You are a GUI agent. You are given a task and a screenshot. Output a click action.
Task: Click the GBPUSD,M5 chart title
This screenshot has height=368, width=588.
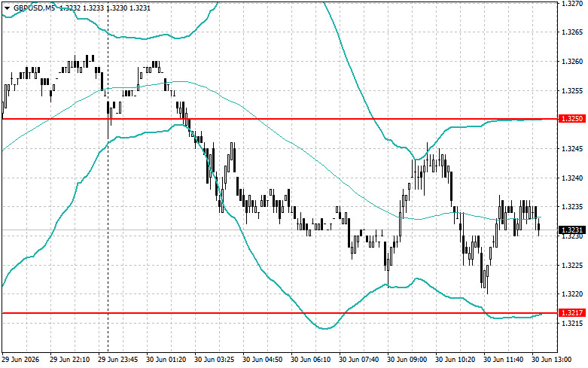point(34,8)
